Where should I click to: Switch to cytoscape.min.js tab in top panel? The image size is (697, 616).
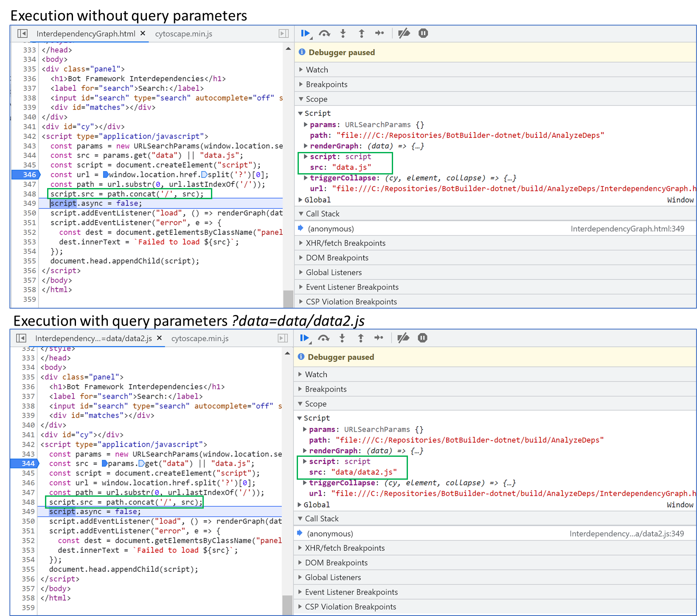pos(184,34)
